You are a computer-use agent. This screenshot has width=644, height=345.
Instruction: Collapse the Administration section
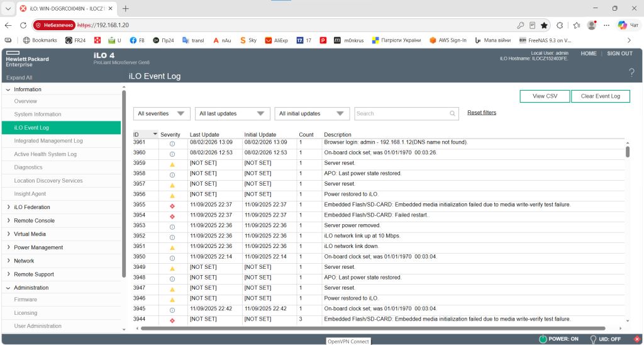click(8, 288)
